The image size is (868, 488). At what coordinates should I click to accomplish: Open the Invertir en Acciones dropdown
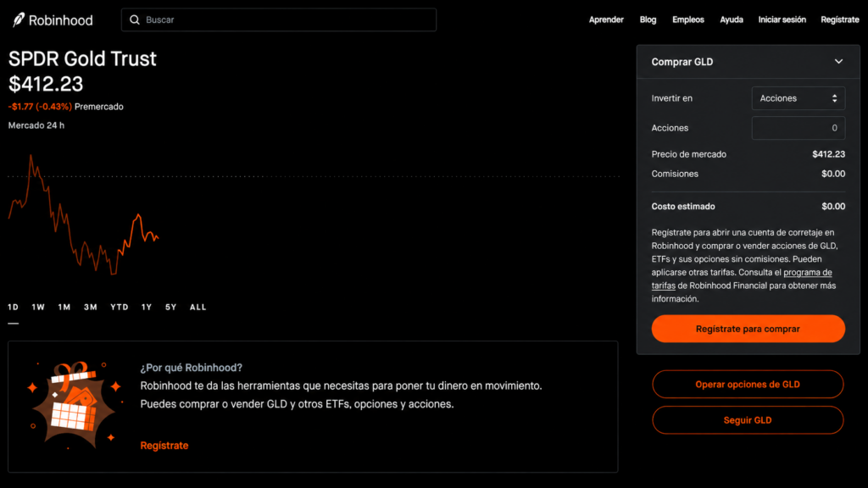click(x=798, y=98)
